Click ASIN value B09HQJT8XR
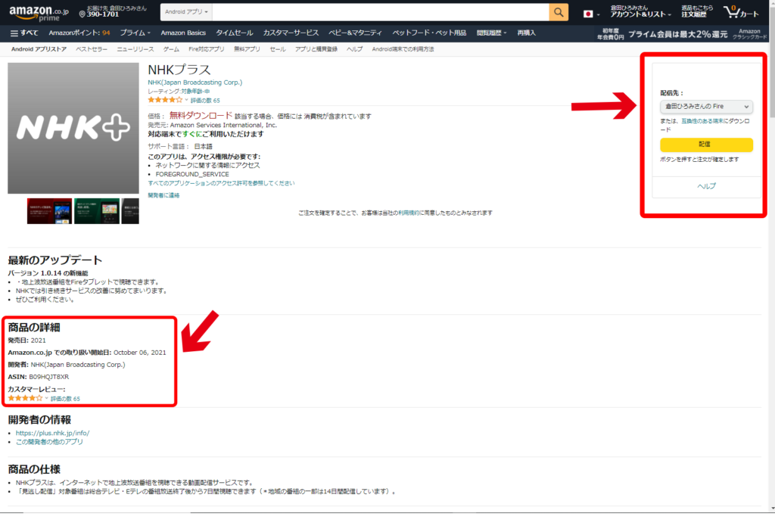 click(49, 377)
